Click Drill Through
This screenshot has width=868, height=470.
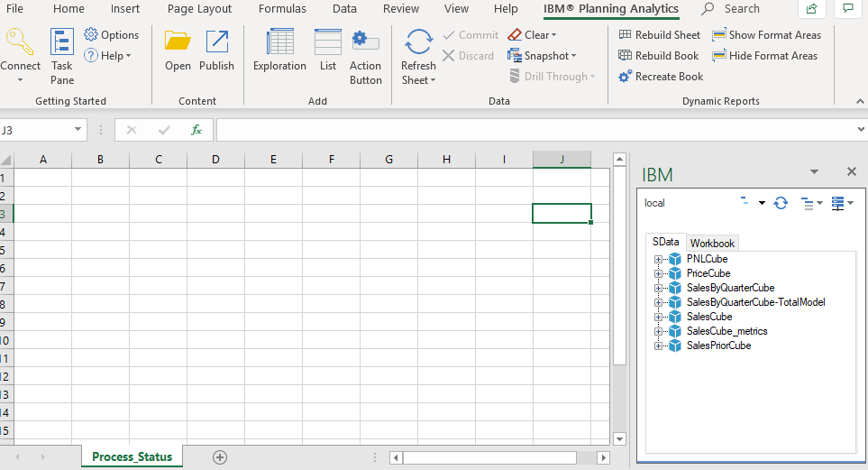coord(552,77)
